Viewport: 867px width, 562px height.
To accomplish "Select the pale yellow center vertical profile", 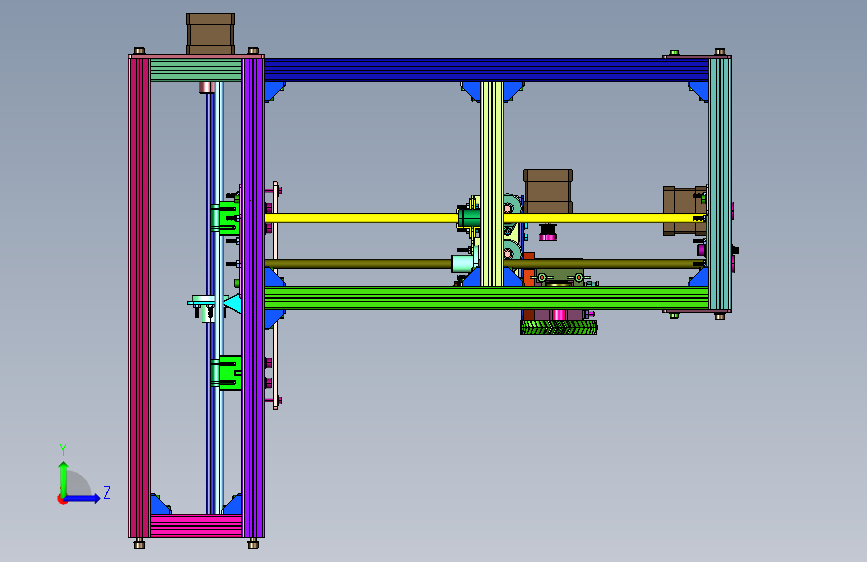I will pyautogui.click(x=492, y=184).
